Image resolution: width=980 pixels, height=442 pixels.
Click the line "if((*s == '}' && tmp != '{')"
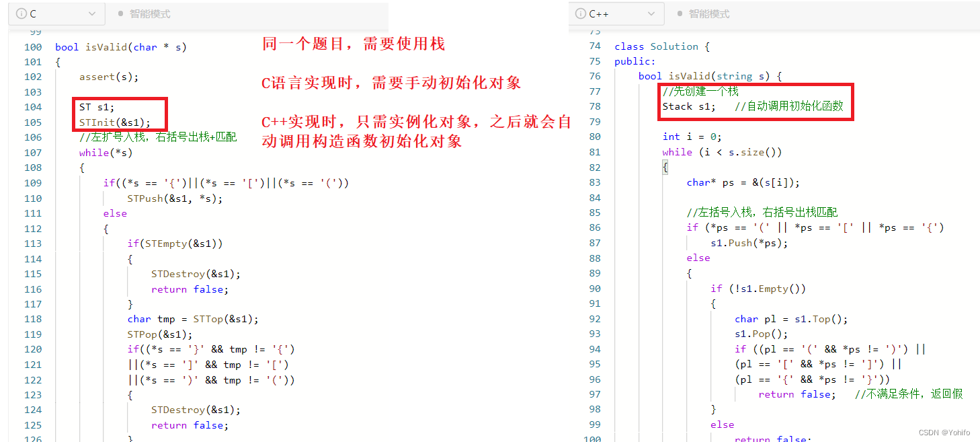coord(211,349)
